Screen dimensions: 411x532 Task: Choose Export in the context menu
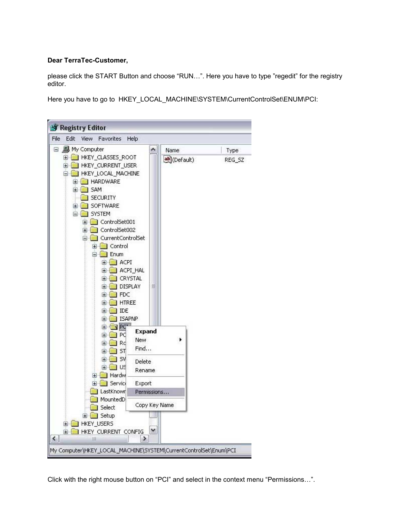point(156,383)
